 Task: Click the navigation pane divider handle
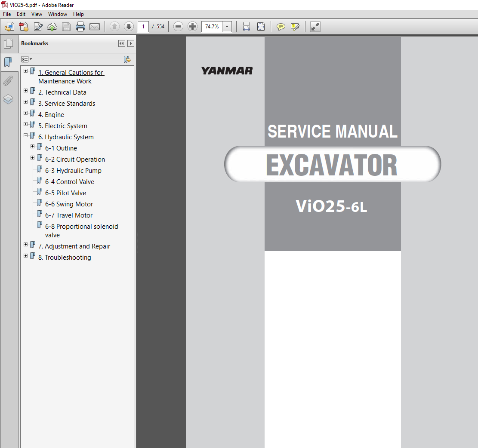pos(138,243)
